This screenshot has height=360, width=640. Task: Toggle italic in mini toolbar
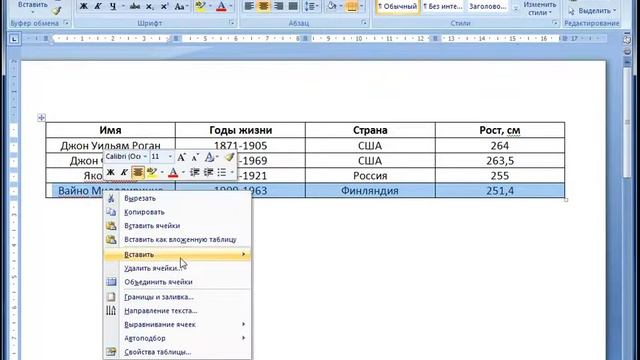coord(124,172)
